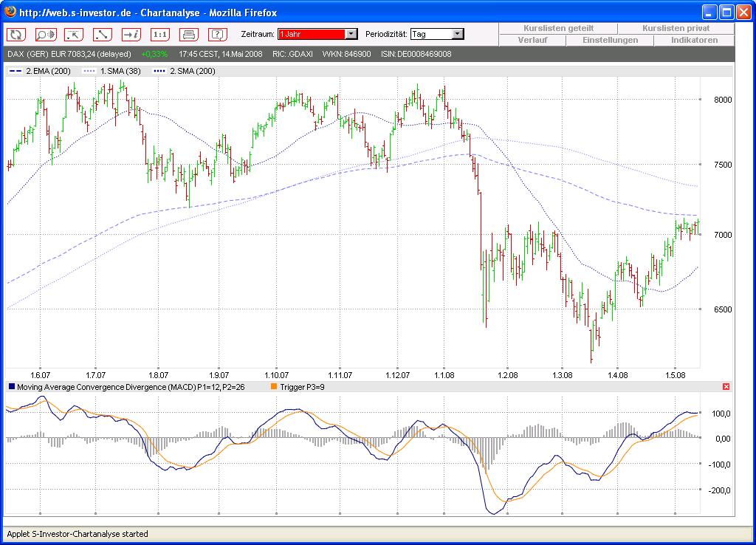
Task: Switch to the Kurslisten privat tab
Action: click(x=676, y=29)
